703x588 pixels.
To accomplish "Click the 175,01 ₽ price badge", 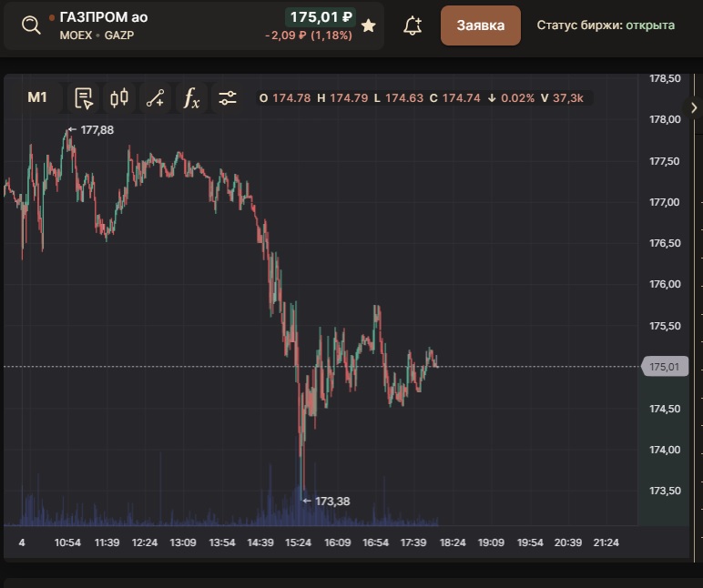I will [321, 17].
